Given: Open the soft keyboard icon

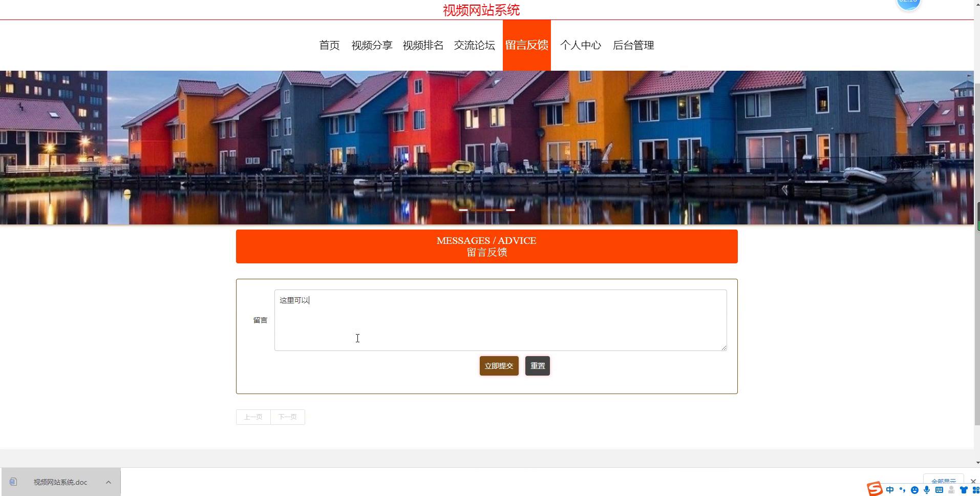Looking at the screenshot, I should 939,490.
